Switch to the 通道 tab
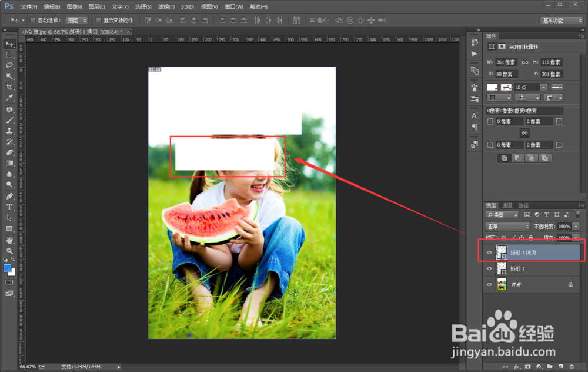 pos(507,205)
